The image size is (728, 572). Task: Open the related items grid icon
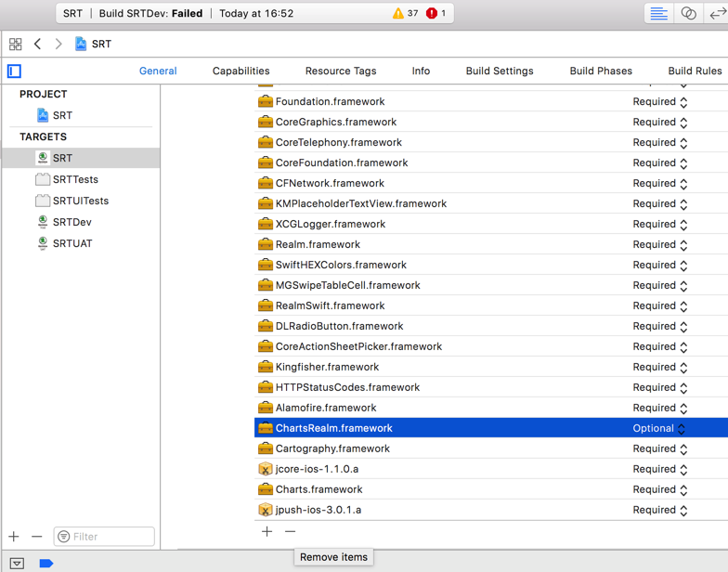point(15,45)
